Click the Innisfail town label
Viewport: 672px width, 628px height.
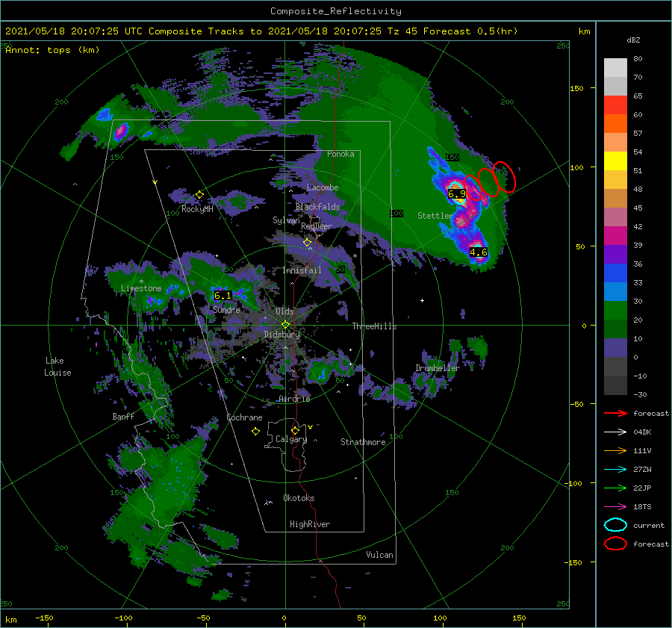[302, 270]
